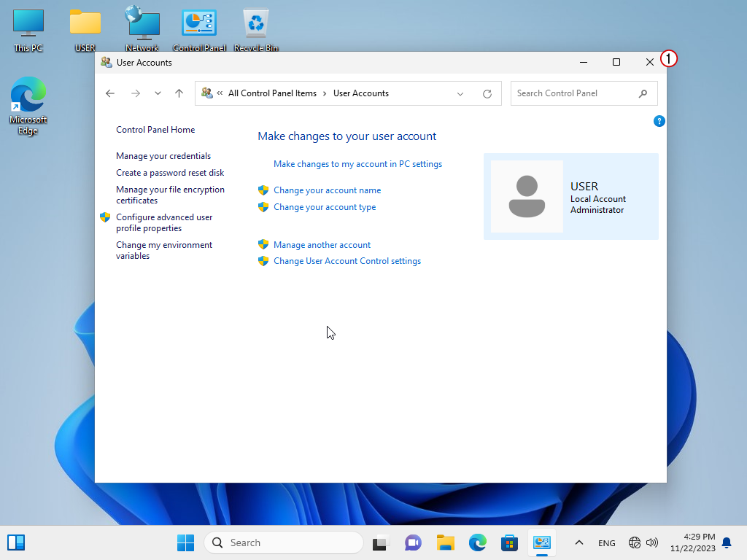
Task: Refresh the User Accounts page
Action: [487, 93]
